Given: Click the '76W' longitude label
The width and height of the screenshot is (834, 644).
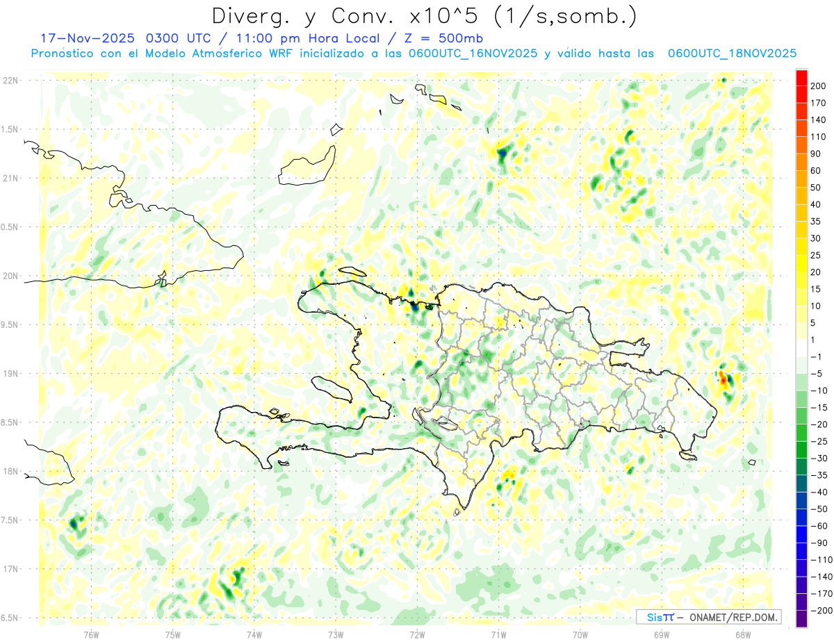Looking at the screenshot, I should 91,634.
